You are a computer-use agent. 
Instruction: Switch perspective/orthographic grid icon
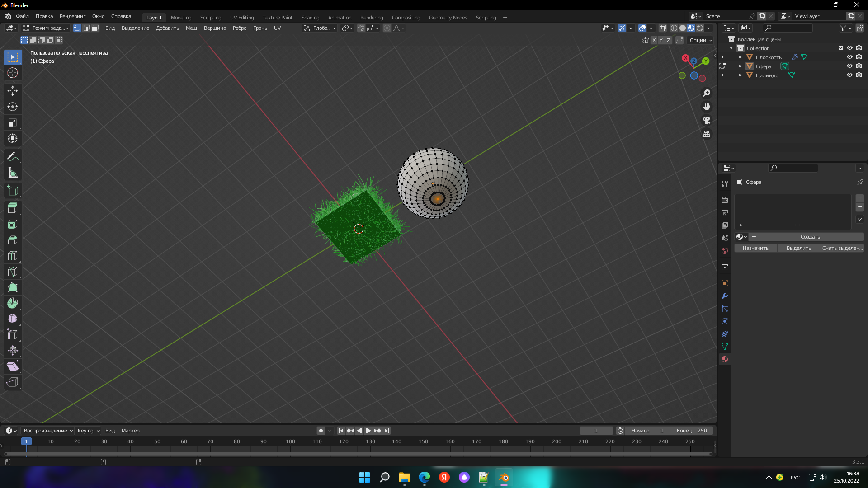[707, 134]
